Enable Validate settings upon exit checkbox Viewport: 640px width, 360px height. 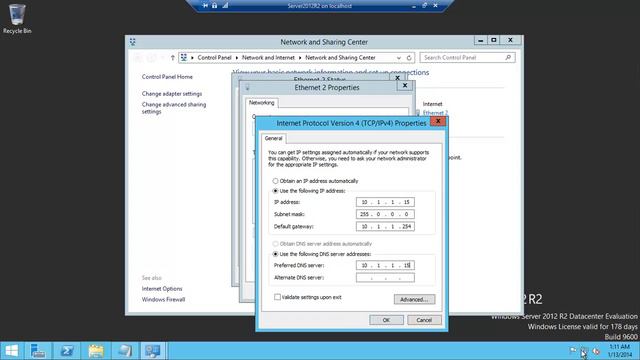pos(278,297)
